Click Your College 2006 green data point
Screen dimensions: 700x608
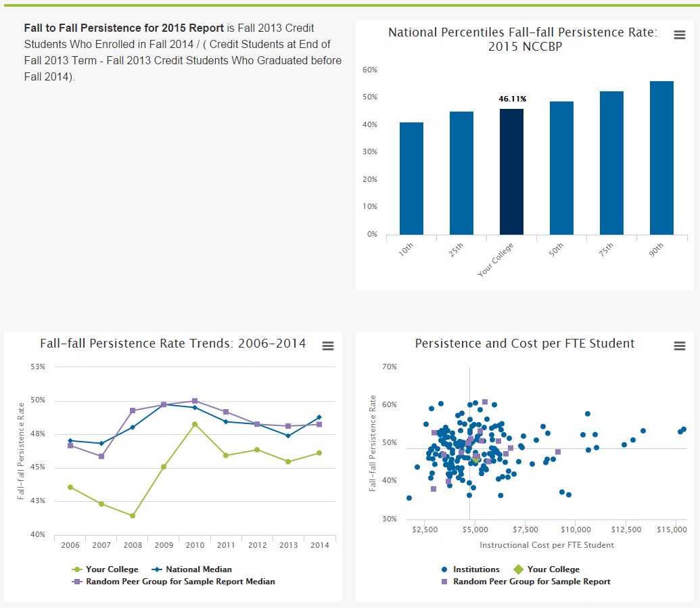70,487
